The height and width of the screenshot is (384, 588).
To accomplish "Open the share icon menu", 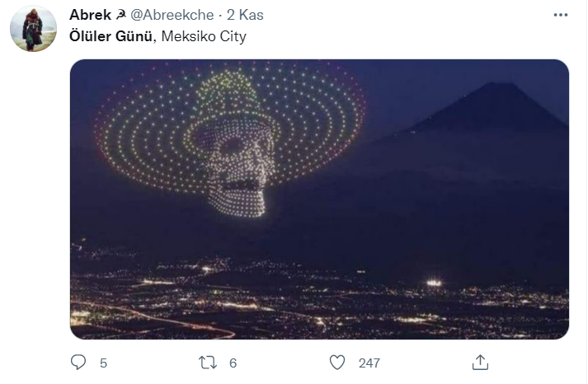I will point(480,363).
